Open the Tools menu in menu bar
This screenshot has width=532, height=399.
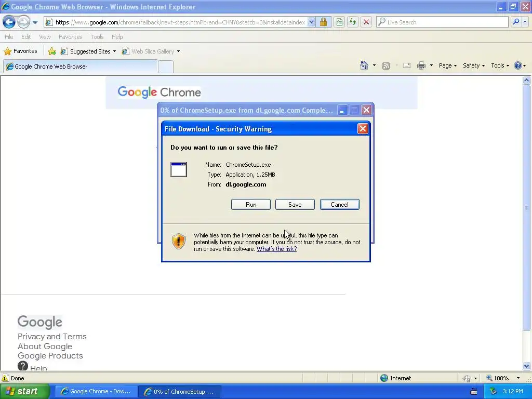97,37
